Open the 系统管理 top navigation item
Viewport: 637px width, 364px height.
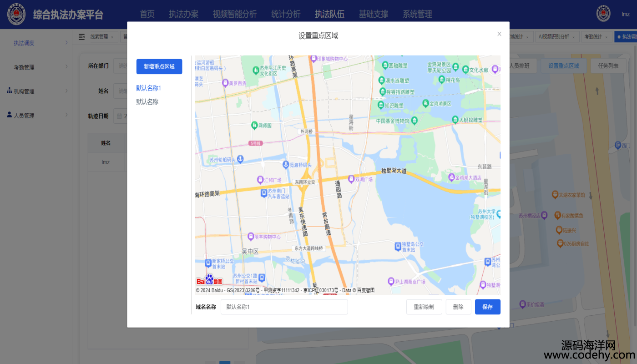[417, 14]
